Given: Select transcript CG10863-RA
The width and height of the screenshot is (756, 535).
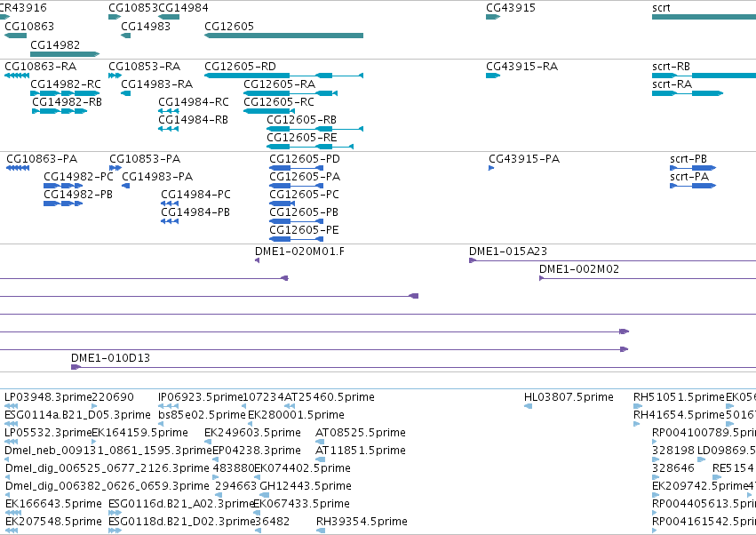Looking at the screenshot, I should click(17, 76).
